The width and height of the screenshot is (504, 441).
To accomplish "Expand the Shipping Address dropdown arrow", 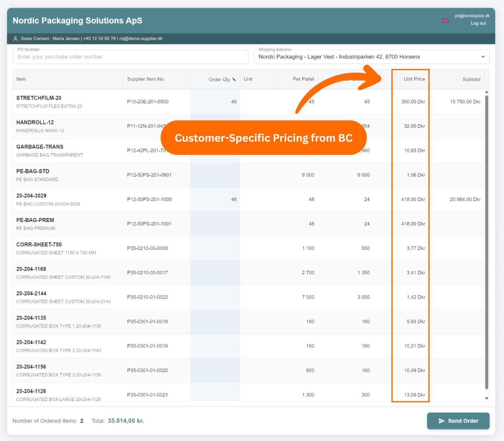I will pos(483,57).
